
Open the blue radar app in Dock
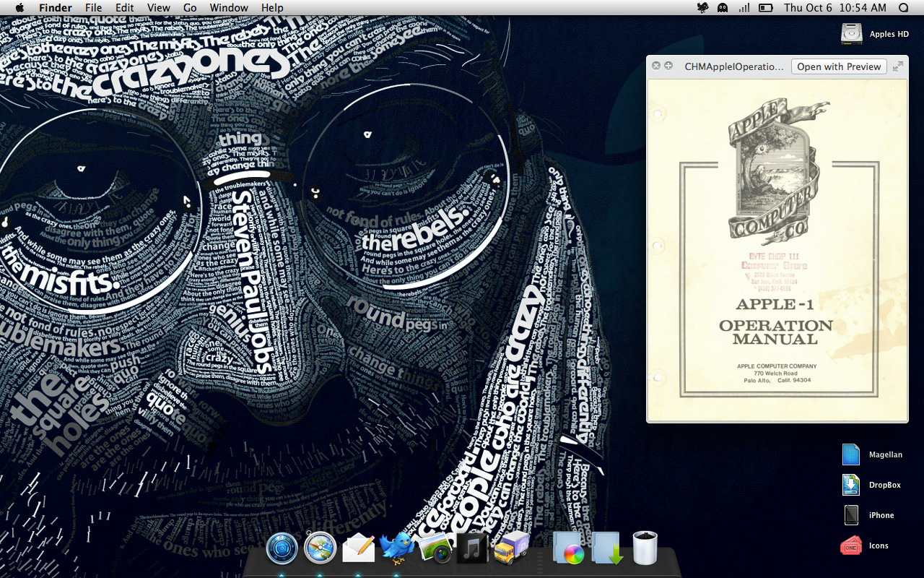tap(282, 548)
